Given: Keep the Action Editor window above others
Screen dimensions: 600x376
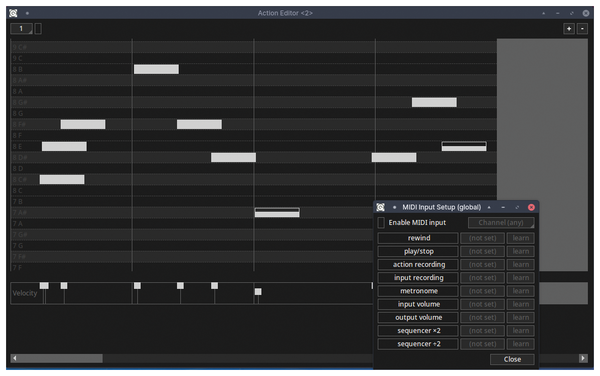Looking at the screenshot, I should coord(543,13).
